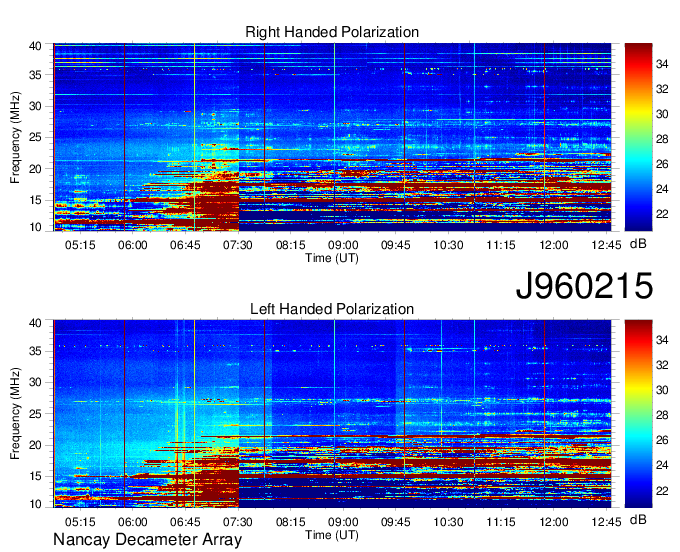Viewport: 680px width, 552px height.
Task: Click 12:45 tick under Right Handed plot
Action: tap(606, 245)
